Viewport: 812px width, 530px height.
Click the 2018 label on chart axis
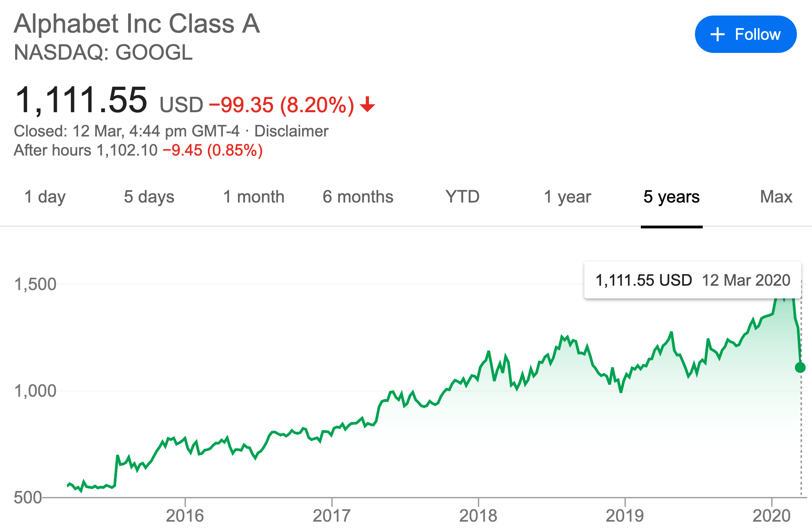(478, 516)
